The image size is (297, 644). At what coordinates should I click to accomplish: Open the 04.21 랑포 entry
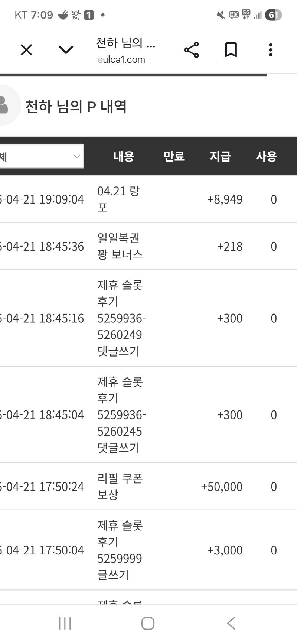coord(118,199)
